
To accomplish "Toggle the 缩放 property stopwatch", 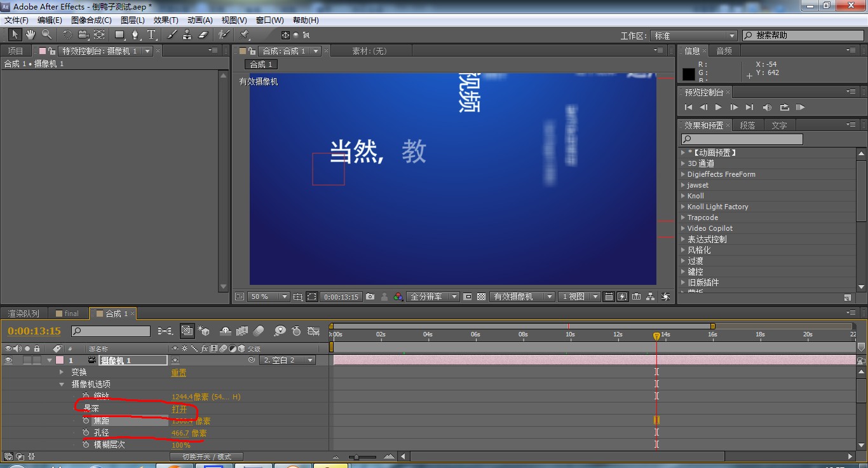I will tap(86, 397).
